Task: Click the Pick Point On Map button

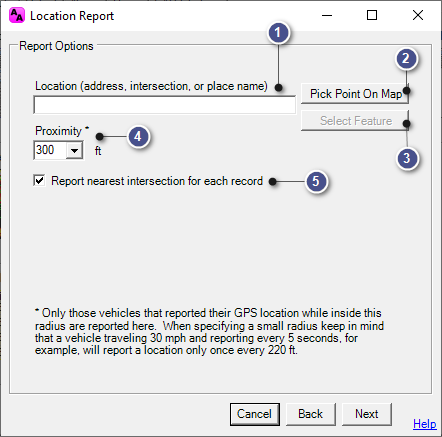Action: pyautogui.click(x=355, y=94)
